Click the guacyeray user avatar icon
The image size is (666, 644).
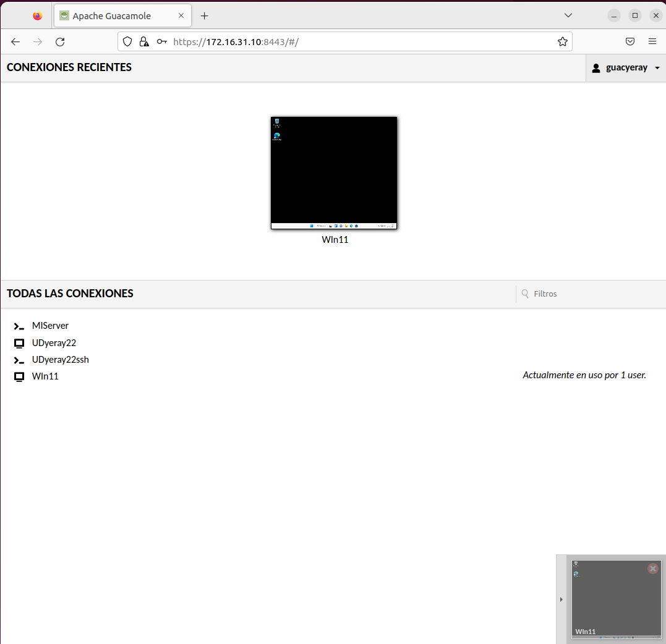pyautogui.click(x=596, y=68)
